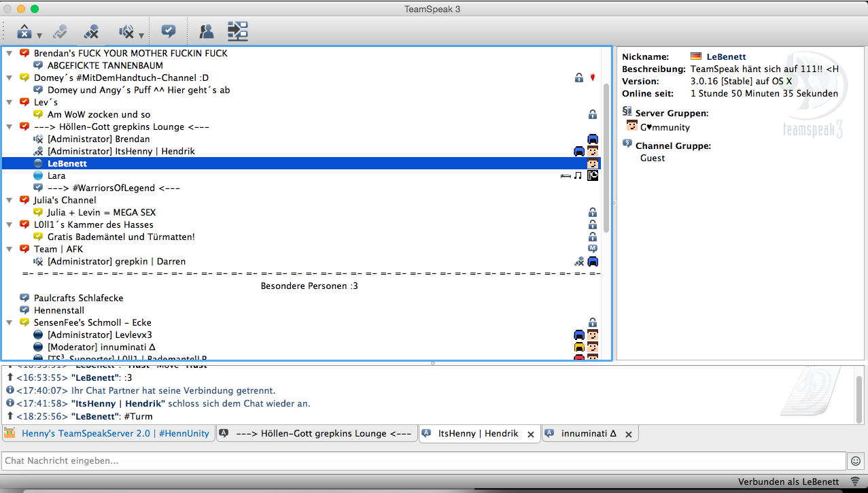Click face avatar icon on LeBenett row
Viewport: 868px width, 493px height.
point(593,163)
